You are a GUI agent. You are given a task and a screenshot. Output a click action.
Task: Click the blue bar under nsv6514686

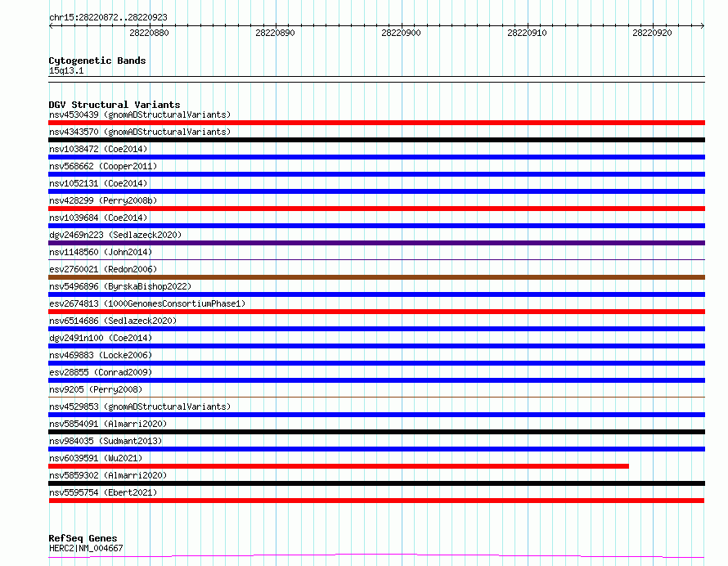[376, 329]
